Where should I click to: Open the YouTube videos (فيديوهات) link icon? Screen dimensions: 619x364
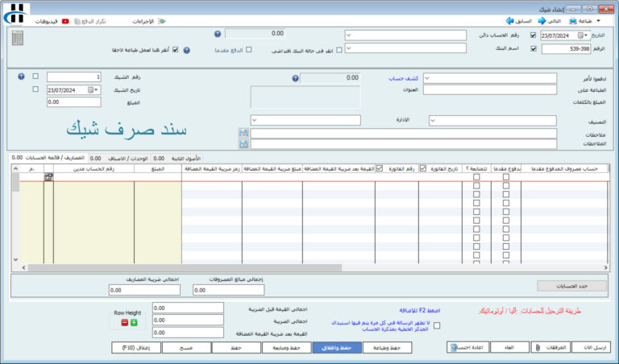tap(64, 21)
